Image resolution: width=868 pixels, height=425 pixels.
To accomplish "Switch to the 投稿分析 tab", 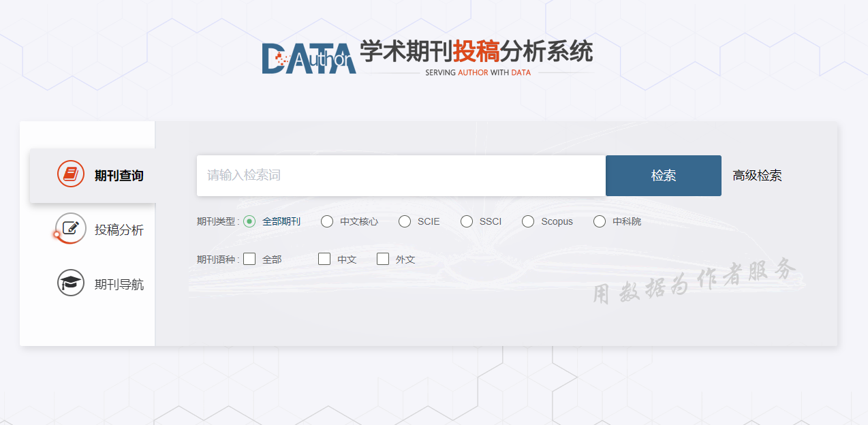I will point(119,230).
